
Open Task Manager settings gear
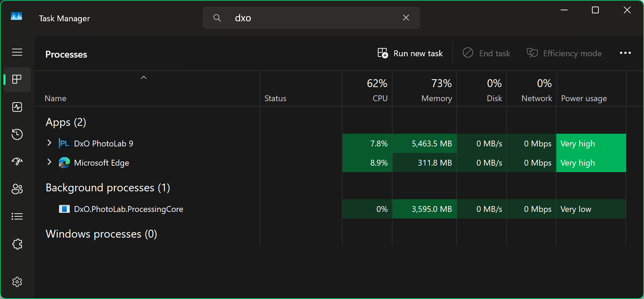pos(17,282)
